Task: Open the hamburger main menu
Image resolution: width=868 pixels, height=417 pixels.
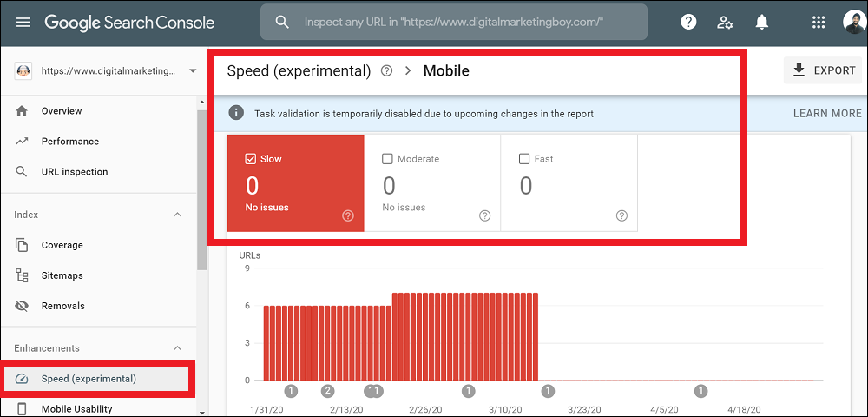Action: coord(23,23)
